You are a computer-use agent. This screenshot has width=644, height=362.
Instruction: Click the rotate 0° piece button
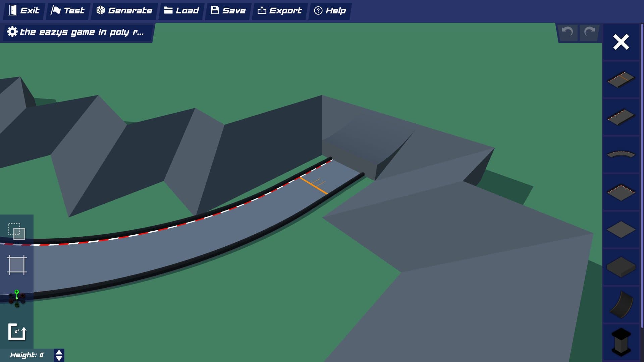click(16, 332)
